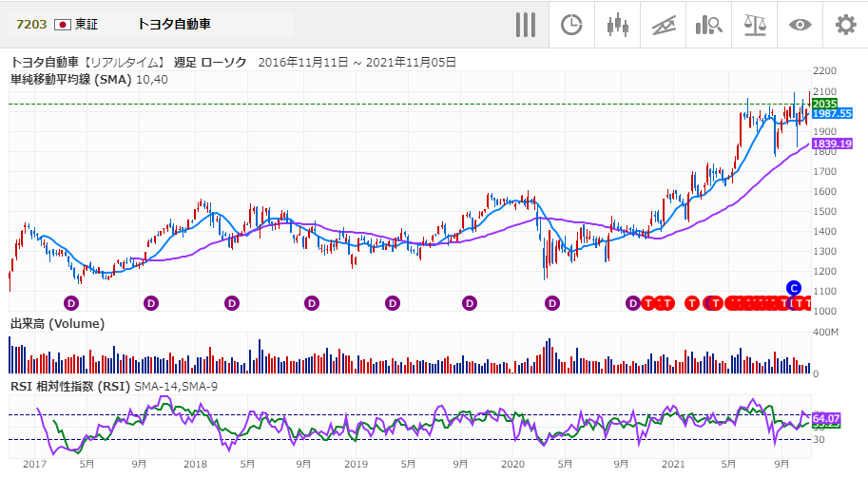This screenshot has height=478, width=868.
Task: Select the D dividend marker for September 2017
Action: point(151,303)
